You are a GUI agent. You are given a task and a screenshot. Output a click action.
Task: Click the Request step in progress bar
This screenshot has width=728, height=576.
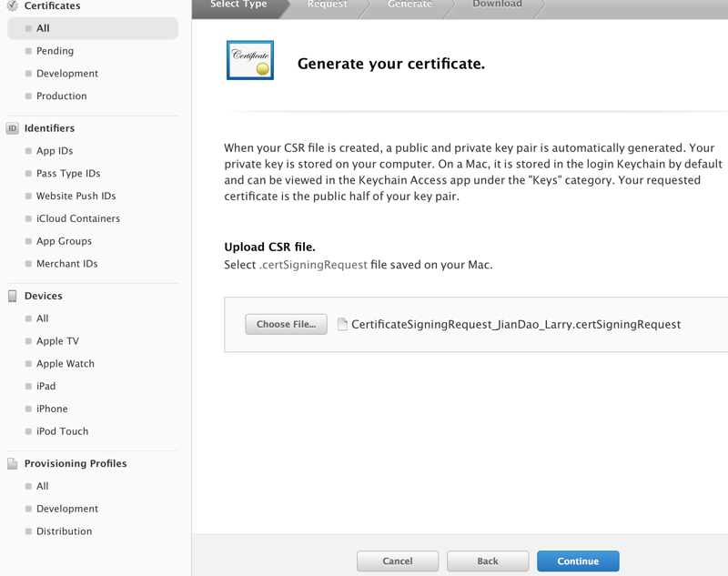[327, 5]
